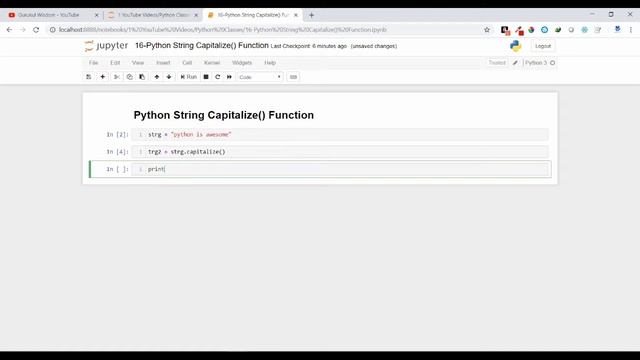Image resolution: width=640 pixels, height=360 pixels.
Task: Click the Python 3 kernel name
Action: click(536, 63)
